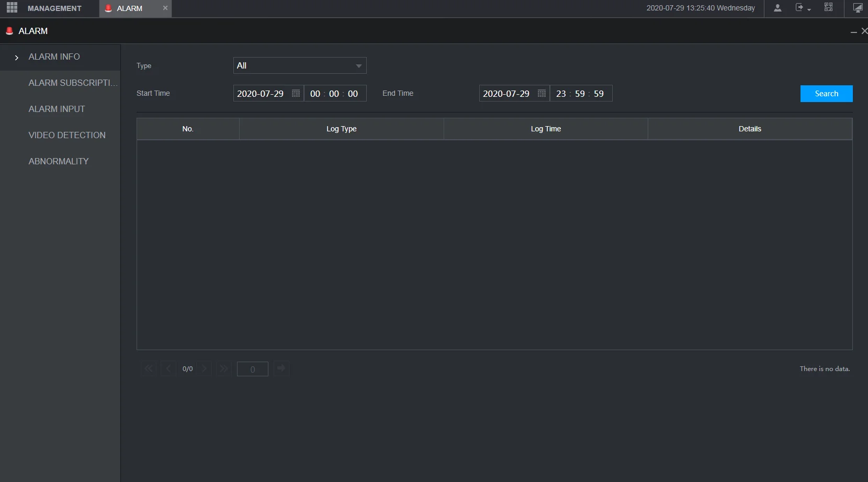Click the next page arrow
868x482 pixels.
pyautogui.click(x=205, y=368)
